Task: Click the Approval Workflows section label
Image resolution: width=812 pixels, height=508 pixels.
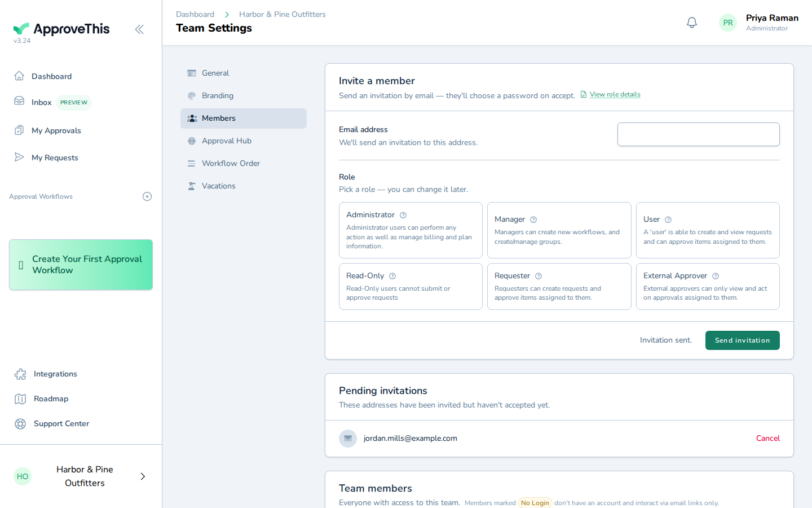Action: (41, 196)
